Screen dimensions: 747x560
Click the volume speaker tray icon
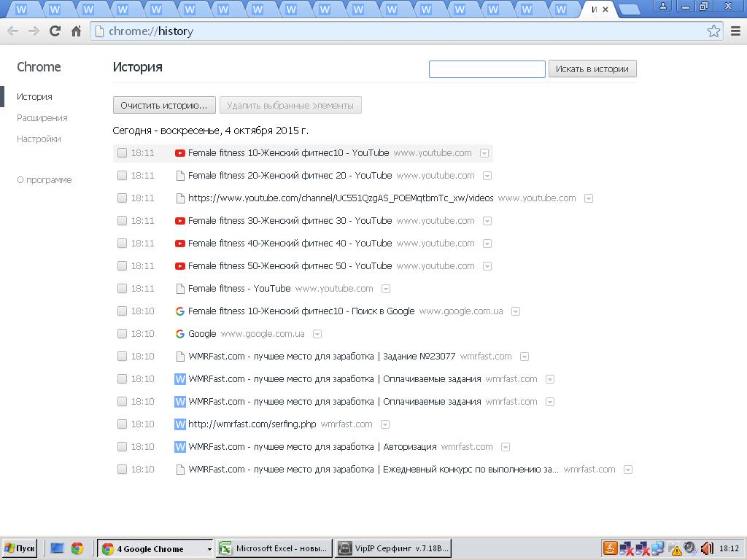pyautogui.click(x=707, y=548)
